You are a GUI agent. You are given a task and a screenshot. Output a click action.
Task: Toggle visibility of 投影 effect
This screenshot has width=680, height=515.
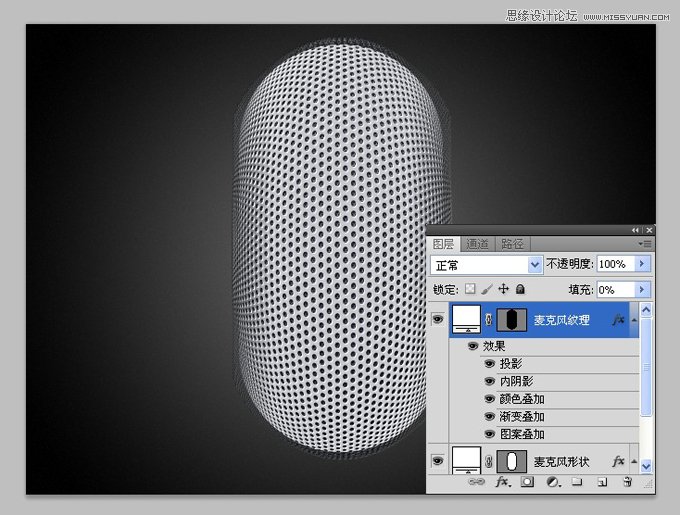coord(490,364)
